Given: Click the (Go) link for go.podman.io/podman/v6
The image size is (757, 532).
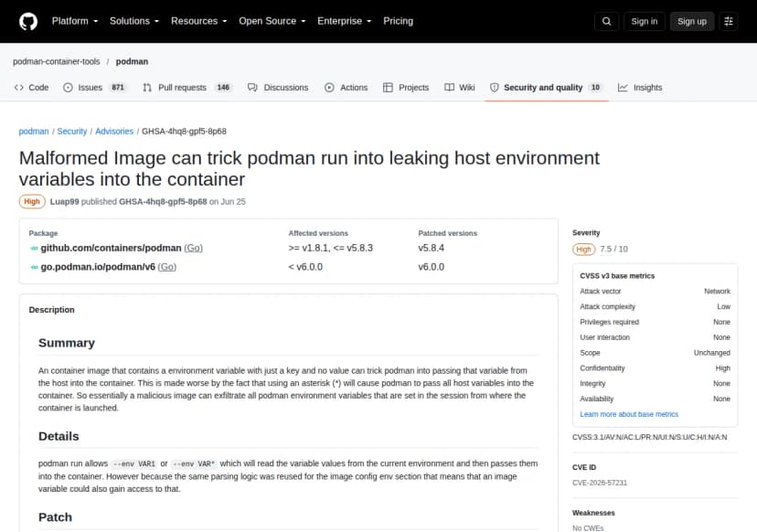Looking at the screenshot, I should [x=167, y=267].
